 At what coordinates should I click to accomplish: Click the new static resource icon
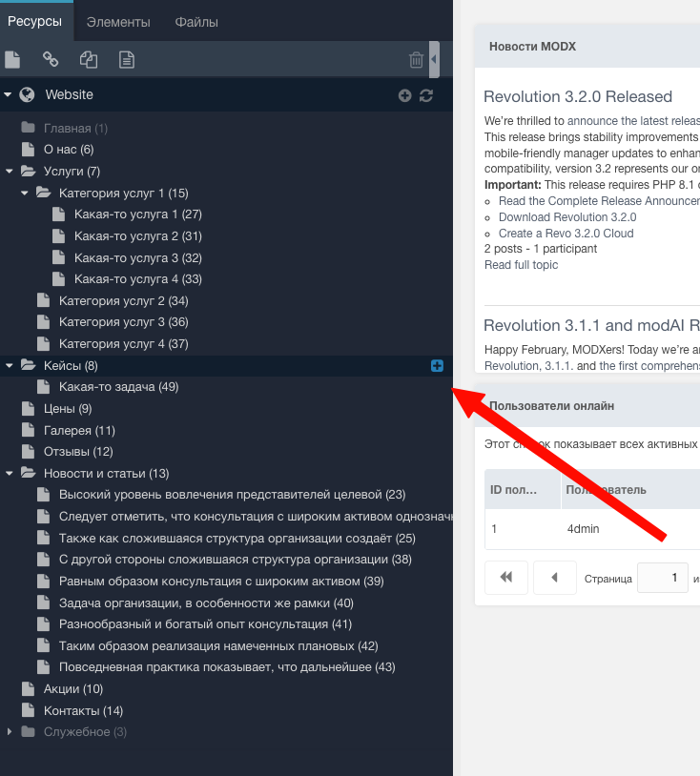[x=126, y=60]
